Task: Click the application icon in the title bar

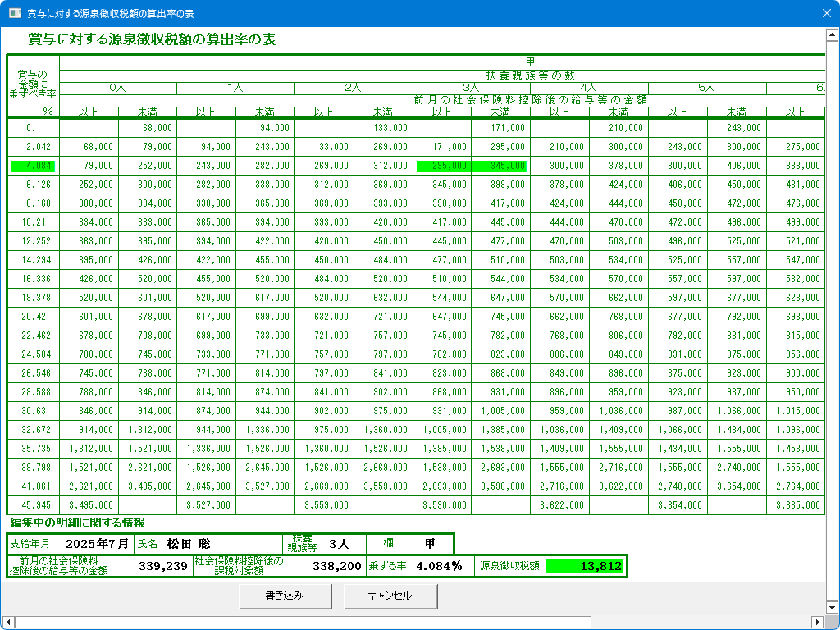Action: click(14, 13)
